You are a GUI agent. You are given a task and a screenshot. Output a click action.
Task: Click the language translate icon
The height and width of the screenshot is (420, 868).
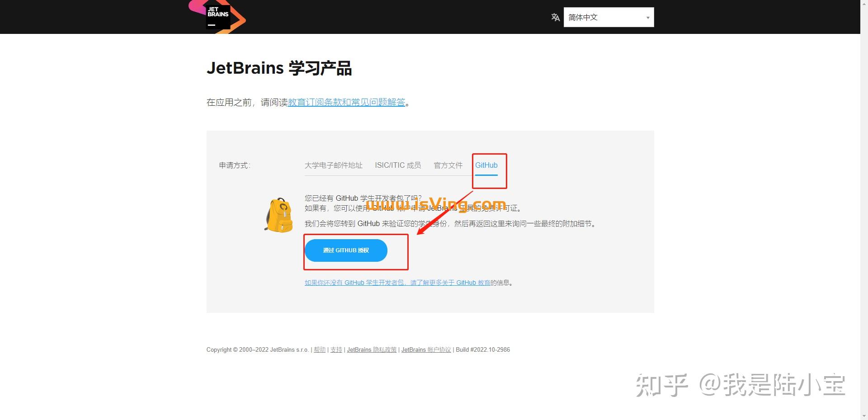pos(556,17)
